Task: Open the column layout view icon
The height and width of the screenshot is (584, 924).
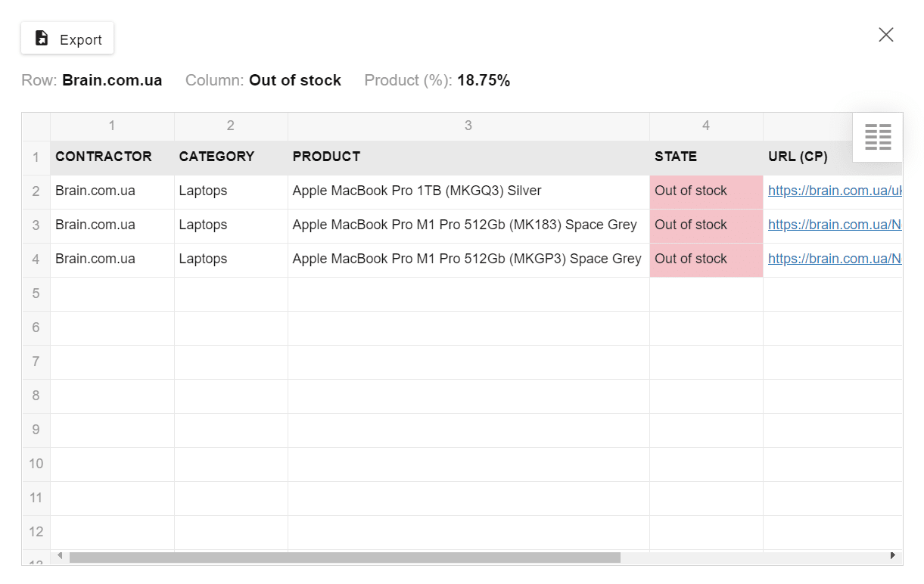Action: [877, 137]
